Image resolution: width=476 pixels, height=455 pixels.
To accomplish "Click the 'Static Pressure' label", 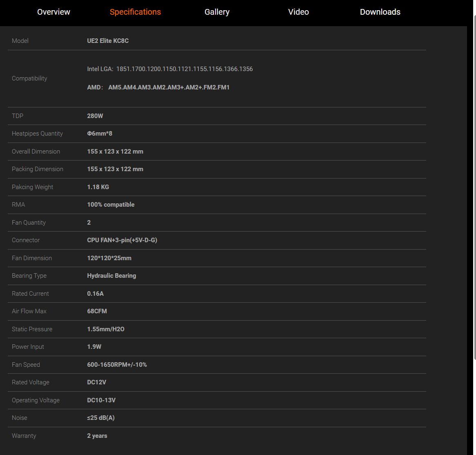I will (32, 329).
